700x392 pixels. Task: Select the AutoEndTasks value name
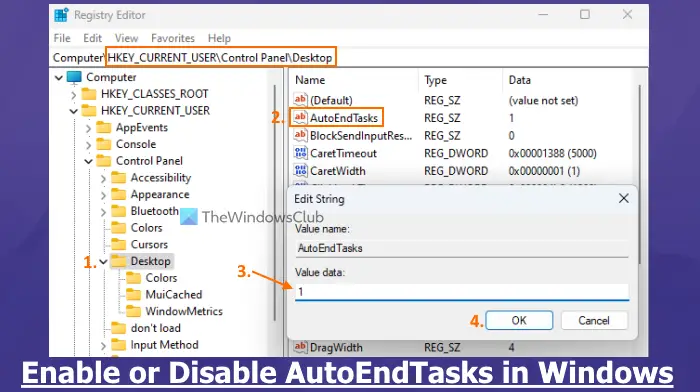pyautogui.click(x=344, y=118)
